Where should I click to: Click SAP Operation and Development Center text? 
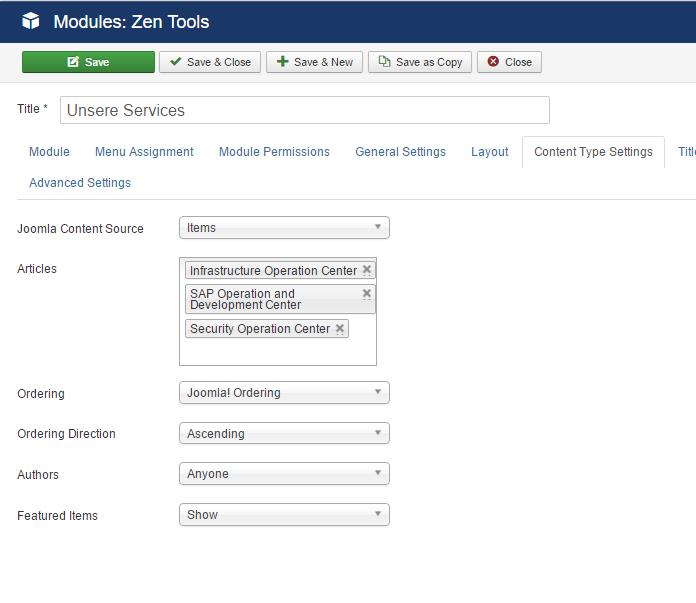coord(245,299)
